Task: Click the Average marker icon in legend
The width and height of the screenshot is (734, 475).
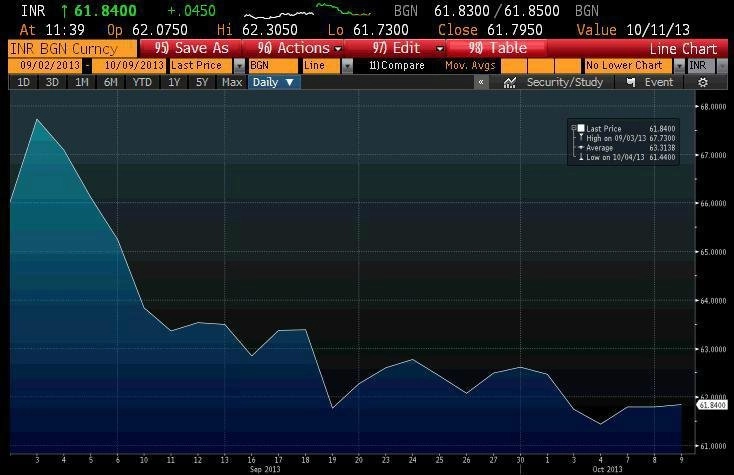Action: pyautogui.click(x=581, y=147)
